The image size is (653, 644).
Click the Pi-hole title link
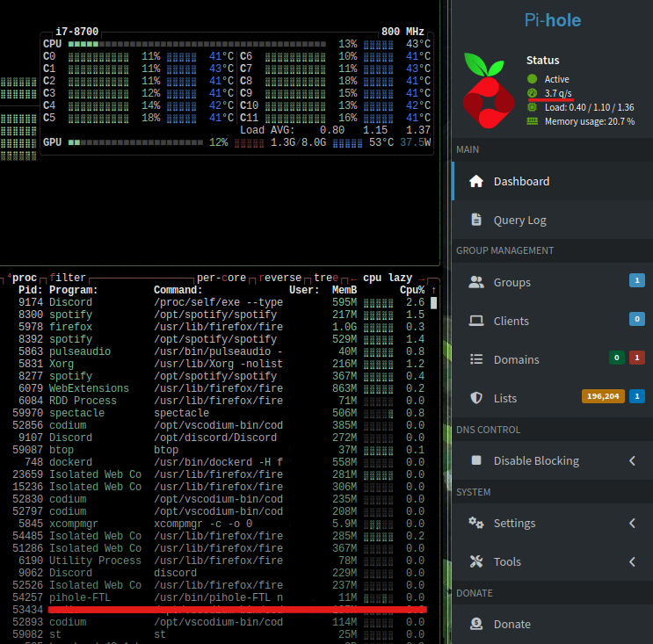[552, 20]
